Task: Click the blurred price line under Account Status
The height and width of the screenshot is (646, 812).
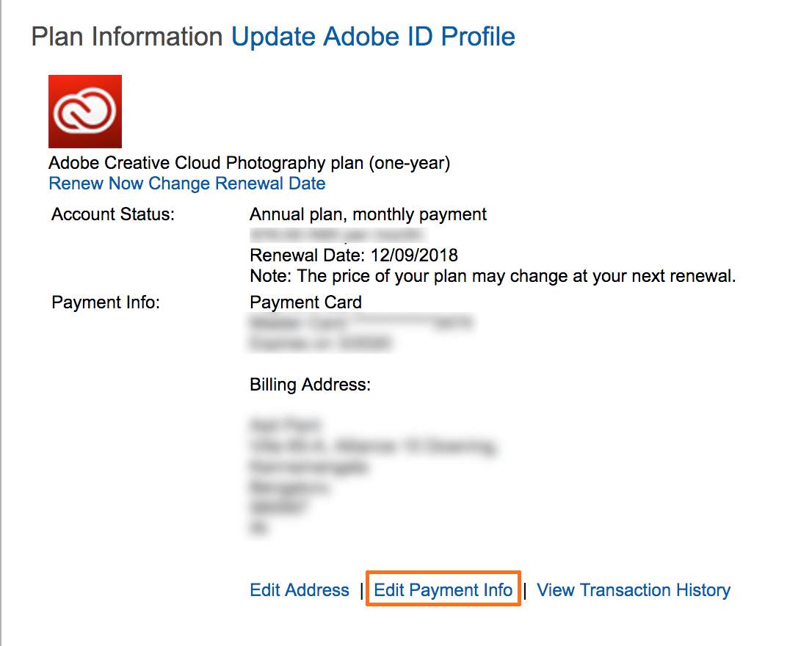Action: [x=338, y=236]
